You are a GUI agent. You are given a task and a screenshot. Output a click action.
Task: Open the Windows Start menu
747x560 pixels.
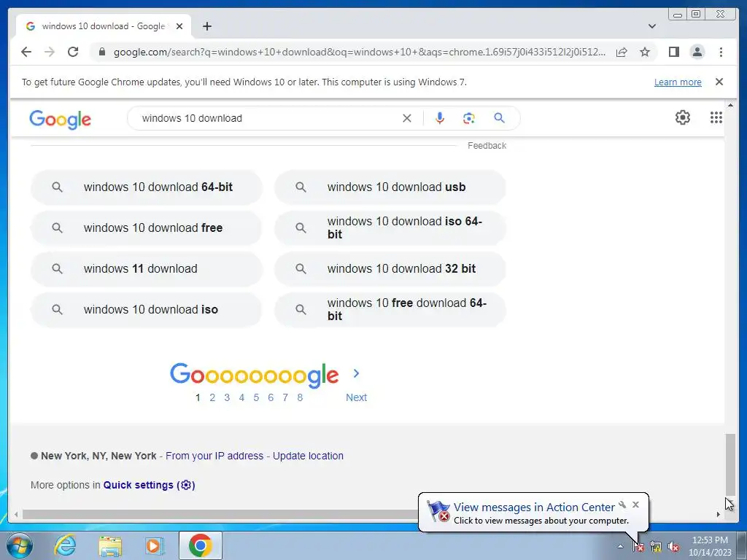pyautogui.click(x=20, y=545)
